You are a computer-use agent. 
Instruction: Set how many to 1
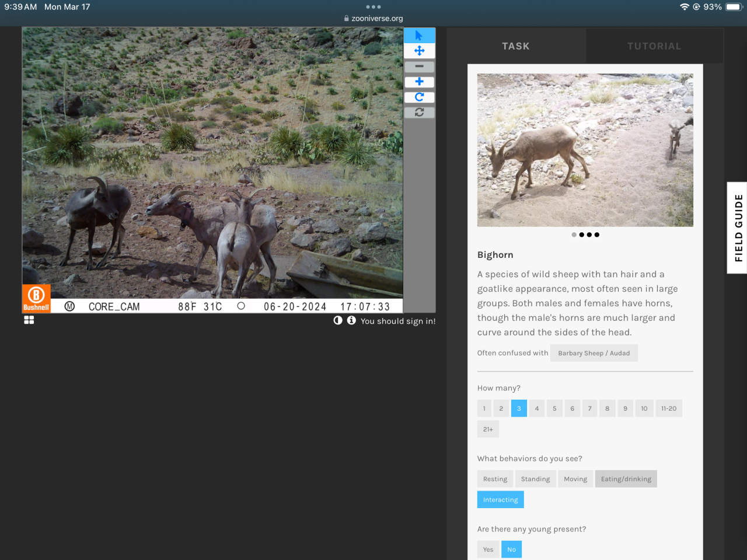(484, 408)
